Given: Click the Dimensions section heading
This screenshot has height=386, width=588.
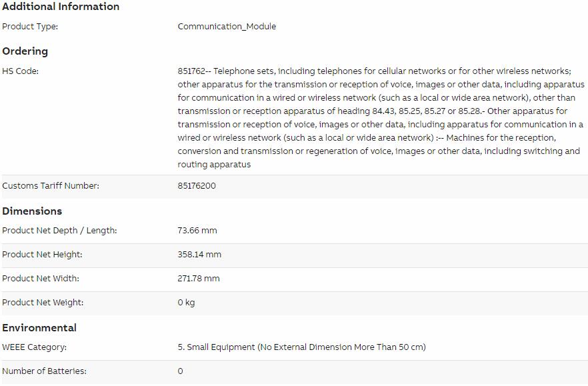Looking at the screenshot, I should 32,211.
